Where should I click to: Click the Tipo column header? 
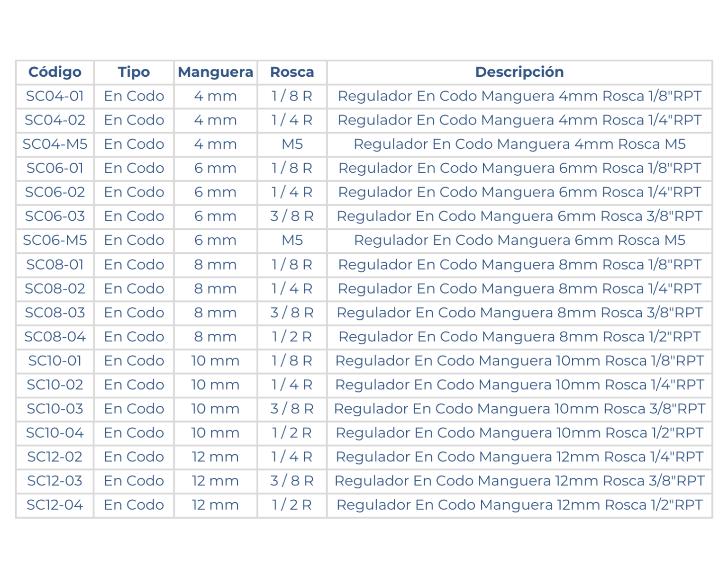click(x=134, y=72)
